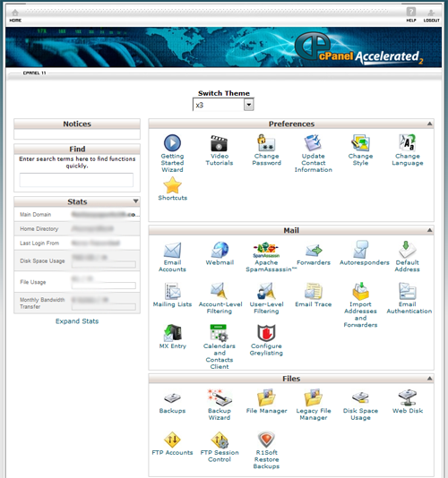The width and height of the screenshot is (448, 478).
Task: Open Legacy File Manager
Action: tap(314, 405)
